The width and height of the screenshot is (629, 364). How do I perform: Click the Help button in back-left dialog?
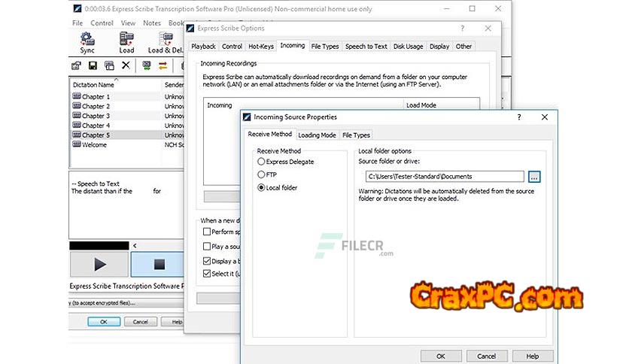click(173, 321)
